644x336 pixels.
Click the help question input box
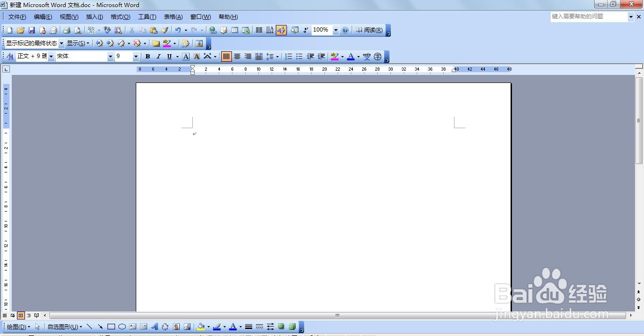[589, 16]
